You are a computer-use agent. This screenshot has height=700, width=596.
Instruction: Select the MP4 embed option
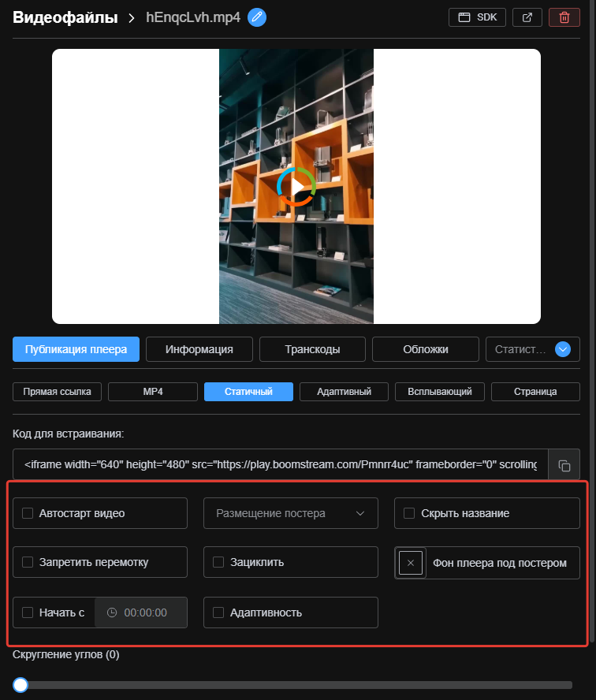[x=153, y=392]
